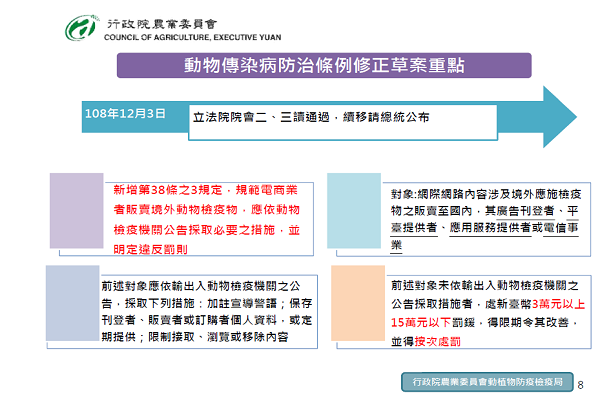Click the purple title banner '動物傳染病防治條例修正草案重點'

coord(324,65)
